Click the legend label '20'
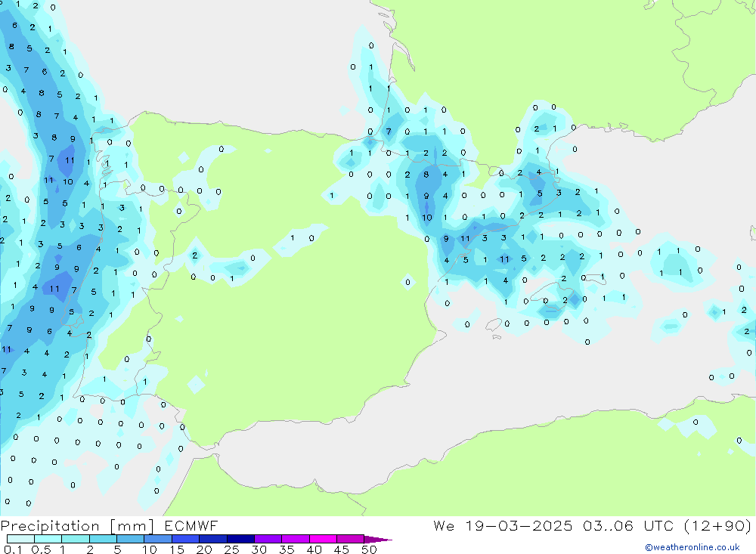 (x=204, y=549)
